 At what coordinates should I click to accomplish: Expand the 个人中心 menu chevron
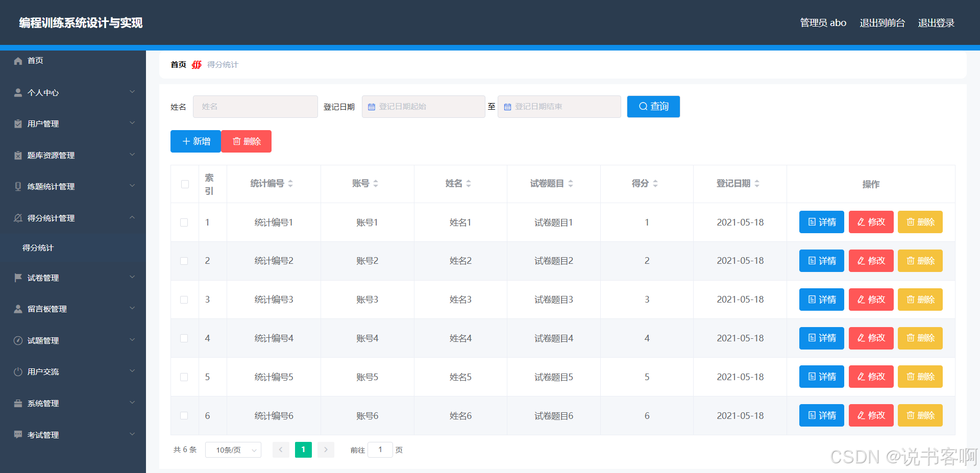[x=132, y=92]
